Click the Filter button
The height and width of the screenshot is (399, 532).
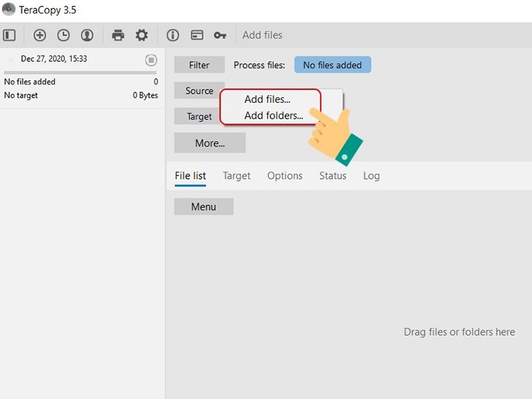tap(199, 65)
